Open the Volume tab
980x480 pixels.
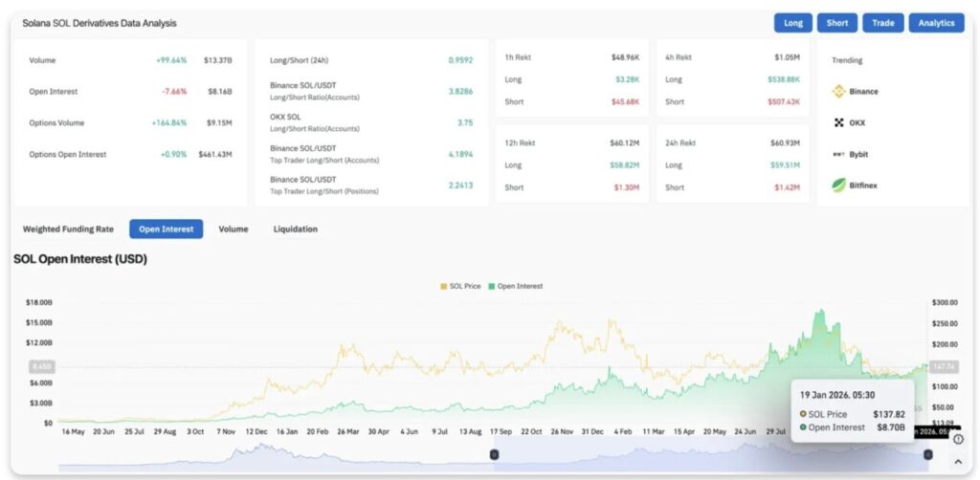pyautogui.click(x=233, y=229)
